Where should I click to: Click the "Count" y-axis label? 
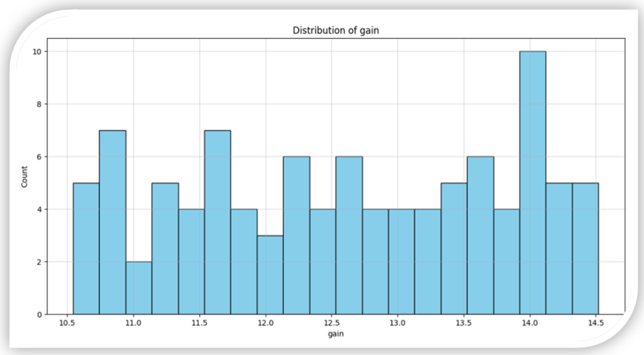pos(25,177)
